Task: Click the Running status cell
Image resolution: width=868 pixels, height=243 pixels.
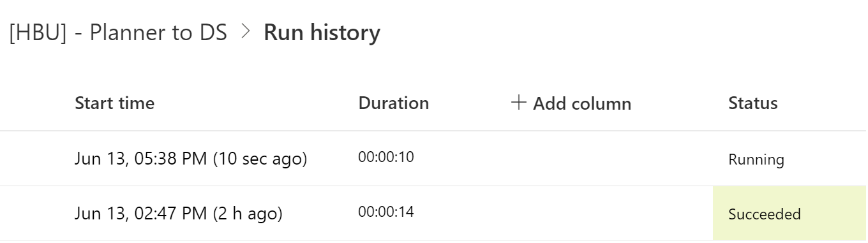Action: [x=756, y=159]
